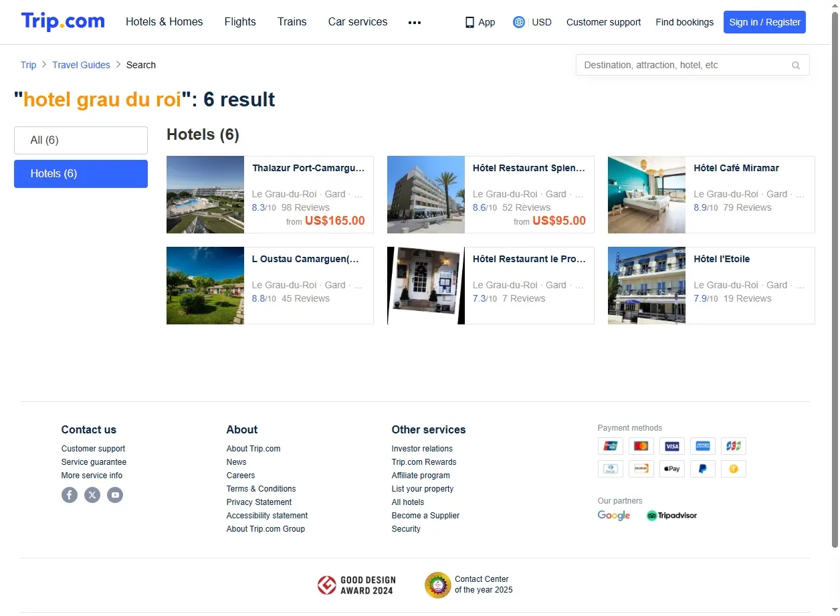Click the AMEX payment icon
This screenshot has height=616, width=840.
tap(703, 446)
